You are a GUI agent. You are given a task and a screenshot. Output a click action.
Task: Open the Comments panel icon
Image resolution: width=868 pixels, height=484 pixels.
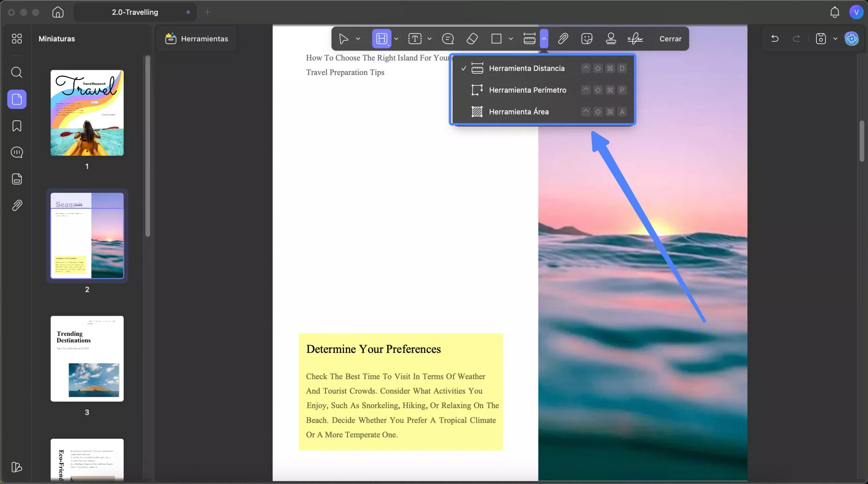(17, 152)
